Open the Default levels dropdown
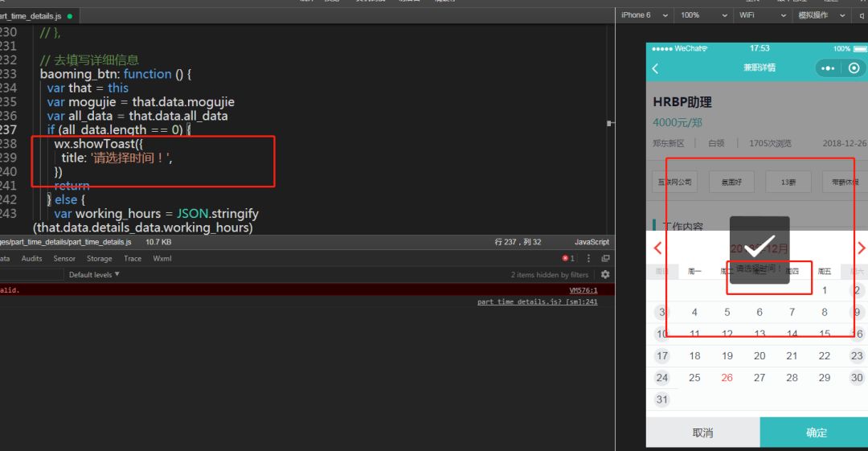The width and height of the screenshot is (868, 451). point(94,275)
